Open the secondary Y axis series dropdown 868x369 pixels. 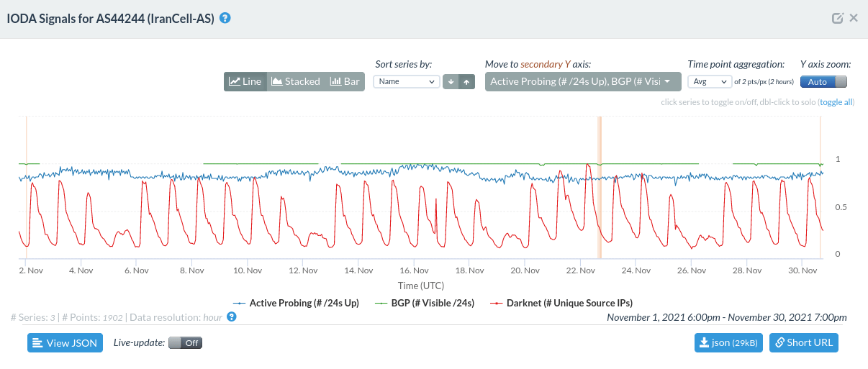pyautogui.click(x=583, y=81)
